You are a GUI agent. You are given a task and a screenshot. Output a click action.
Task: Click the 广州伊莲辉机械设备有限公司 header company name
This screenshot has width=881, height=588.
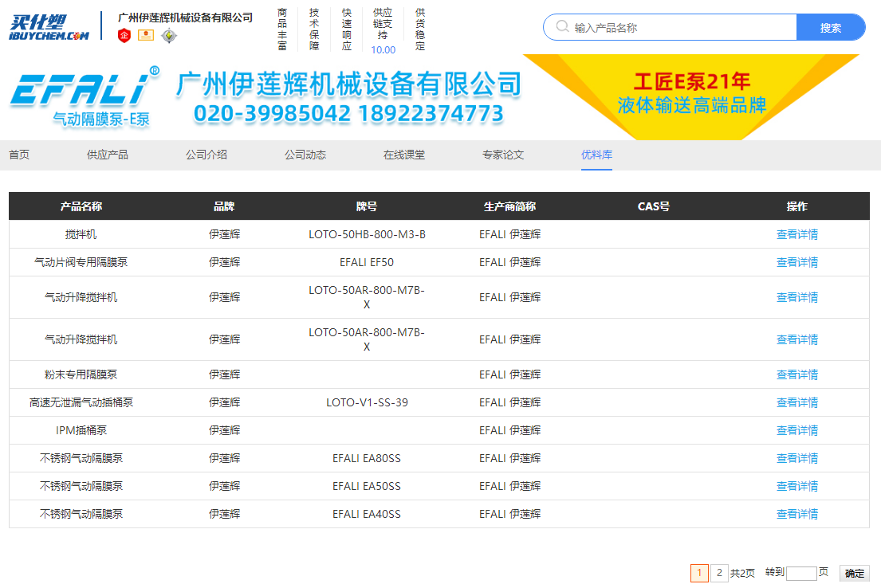tap(186, 18)
